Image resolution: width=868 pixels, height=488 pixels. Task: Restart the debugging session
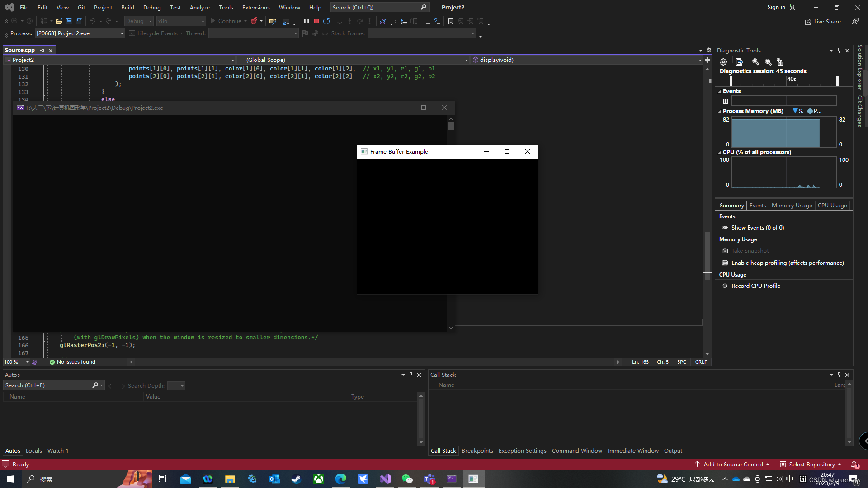326,21
